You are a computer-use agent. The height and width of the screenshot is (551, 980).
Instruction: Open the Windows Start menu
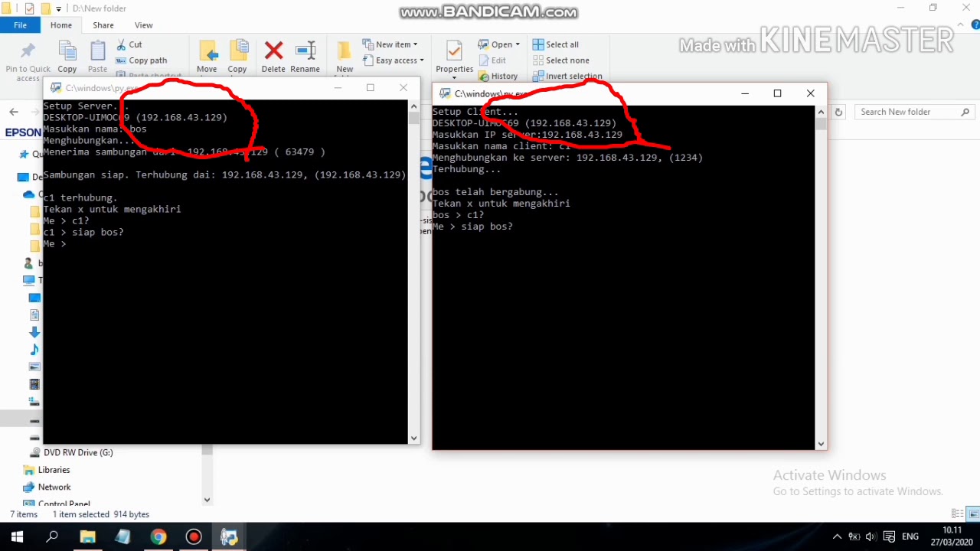click(17, 536)
